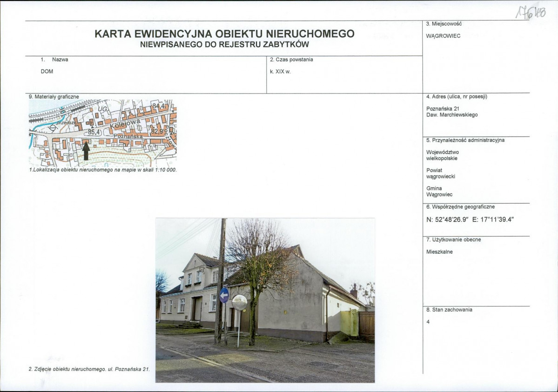Click the '2. Czas powstania' label
This screenshot has width=558, height=392.
point(291,60)
